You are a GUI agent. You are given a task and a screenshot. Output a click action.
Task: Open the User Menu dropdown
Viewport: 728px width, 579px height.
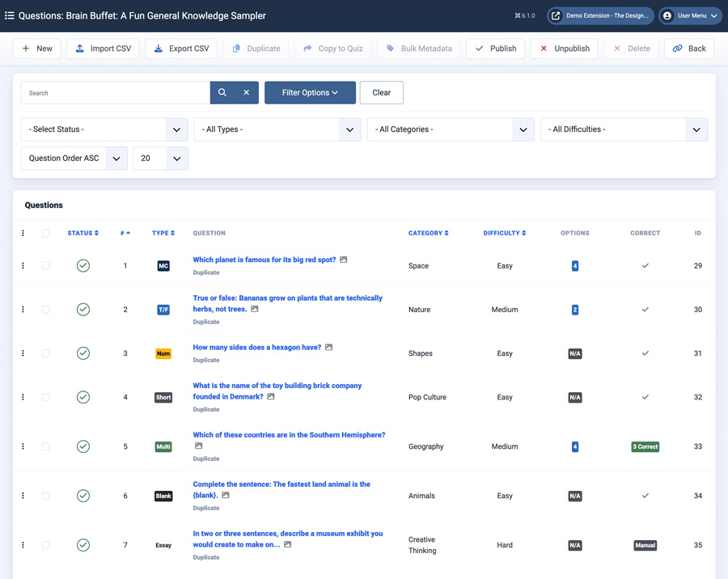[x=692, y=16]
